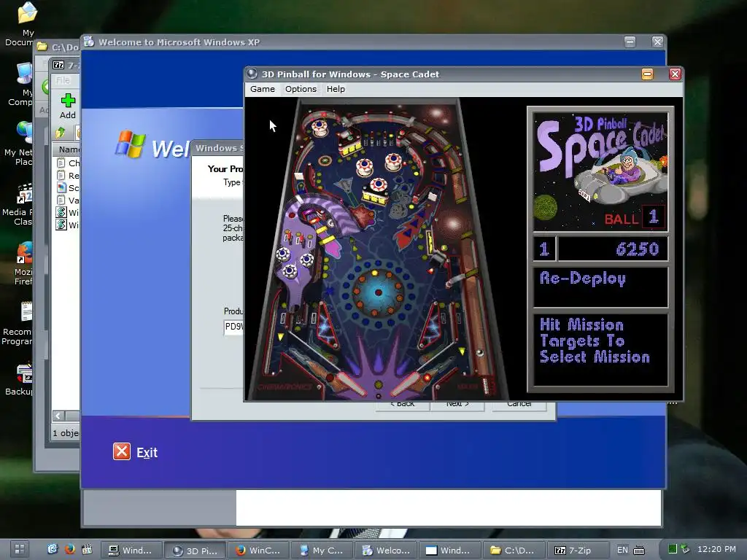Click the product key input field
747x560 pixels.
233,327
